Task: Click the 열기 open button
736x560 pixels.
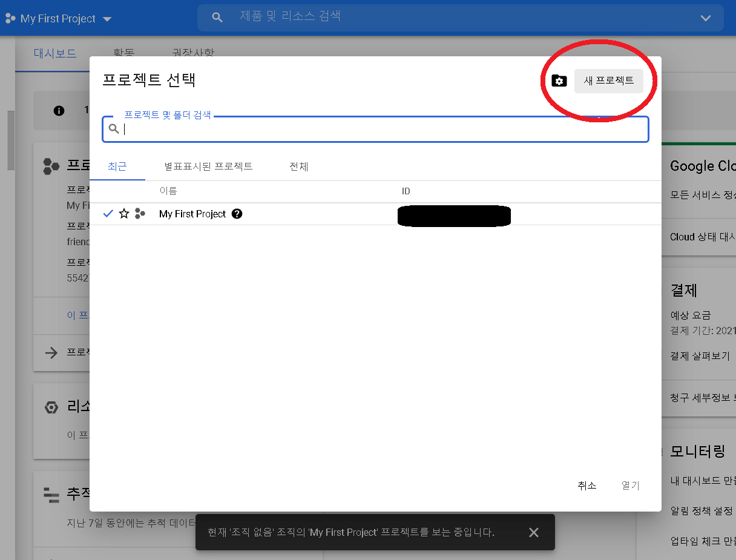Action: [x=631, y=486]
